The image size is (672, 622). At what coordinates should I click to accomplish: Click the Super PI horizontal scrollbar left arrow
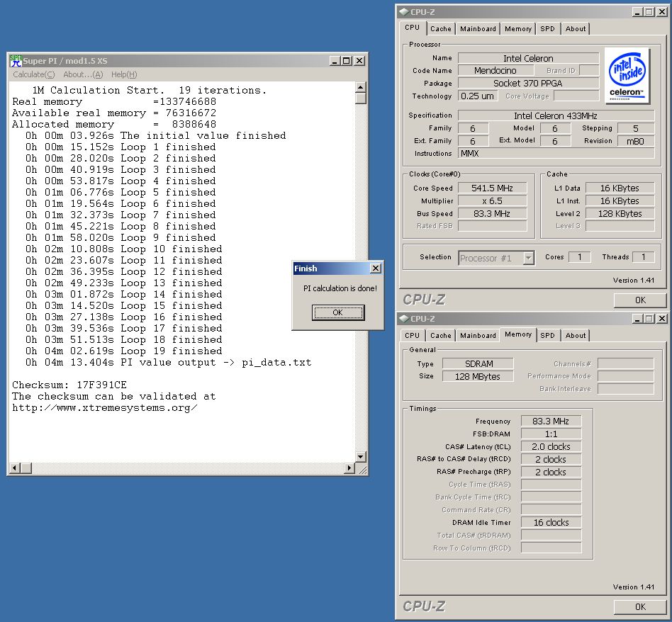15,468
